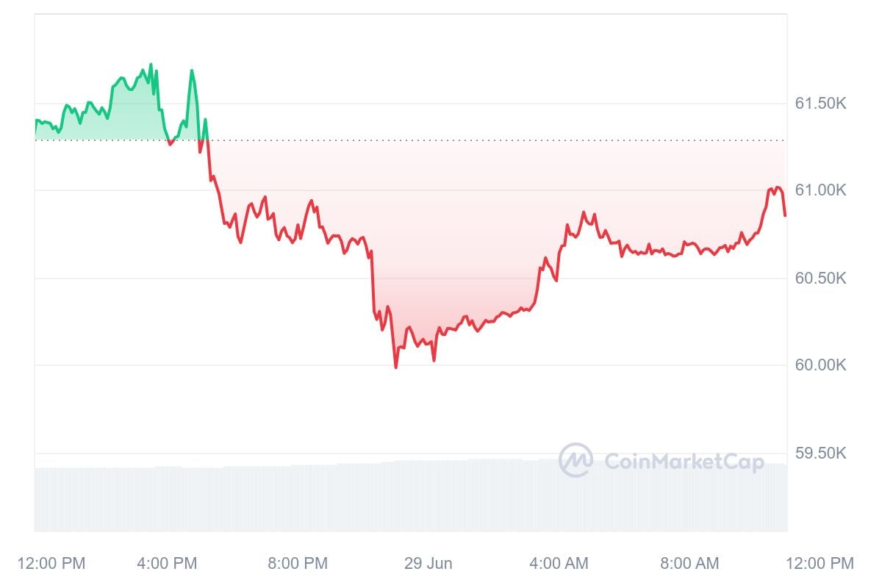This screenshot has height=588, width=882.
Task: Select the 8:00 AM time label
Action: (x=689, y=564)
